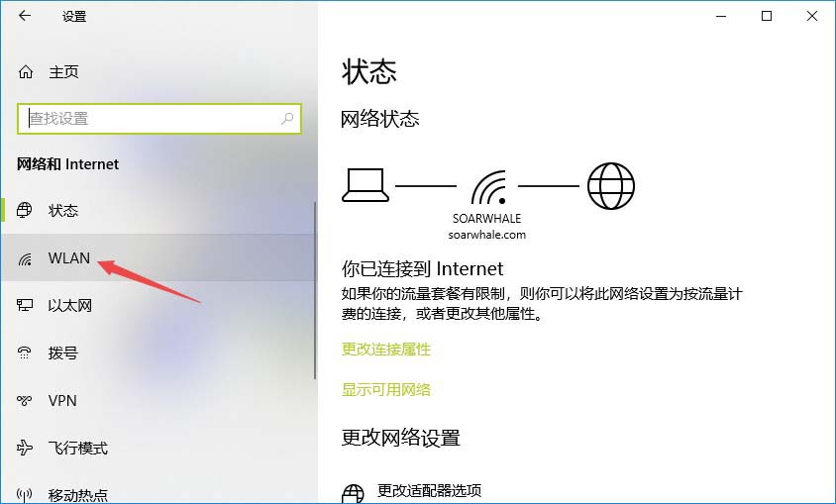This screenshot has height=504, width=836.
Task: Click the mobile hotspot antenna icon
Action: [x=25, y=495]
